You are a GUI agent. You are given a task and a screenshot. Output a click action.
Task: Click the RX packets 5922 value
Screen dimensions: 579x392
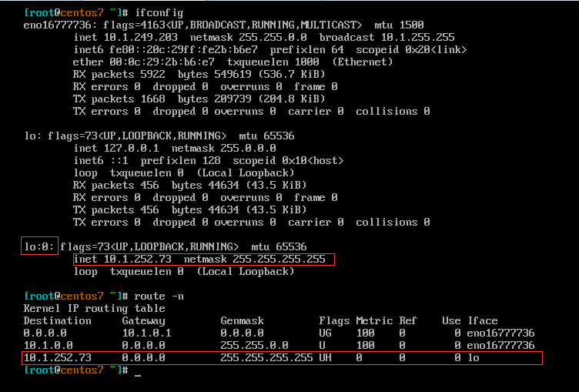coord(152,74)
